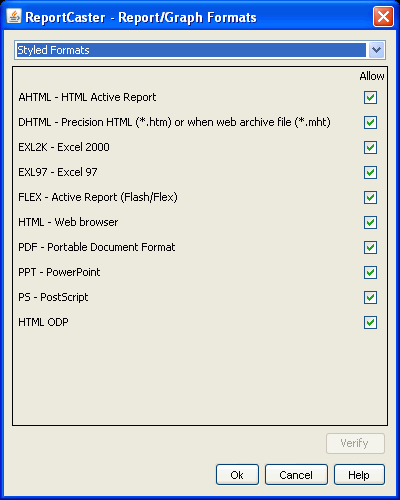Toggle the PPT PowerPoint checkbox
Viewport: 400px width, 500px height.
pyautogui.click(x=370, y=273)
